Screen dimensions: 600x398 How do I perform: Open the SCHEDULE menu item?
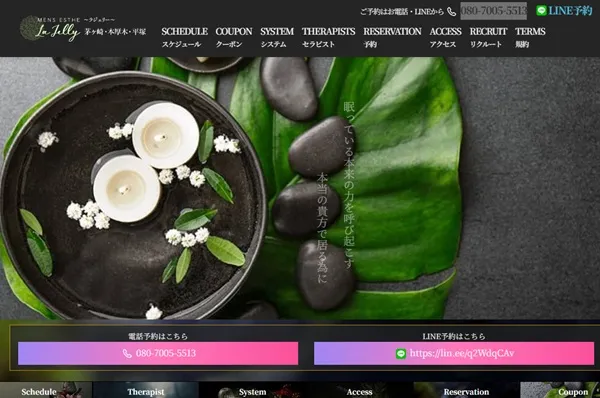tap(184, 37)
